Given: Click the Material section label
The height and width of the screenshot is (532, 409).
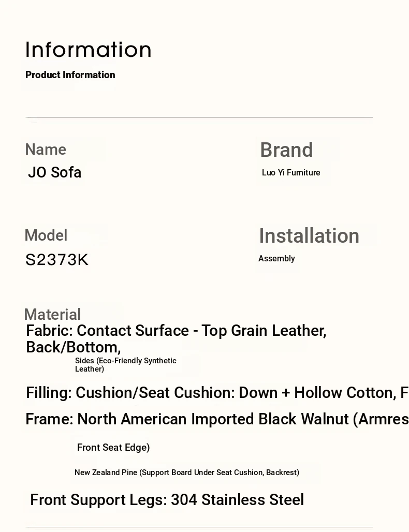Looking at the screenshot, I should pyautogui.click(x=52, y=315).
